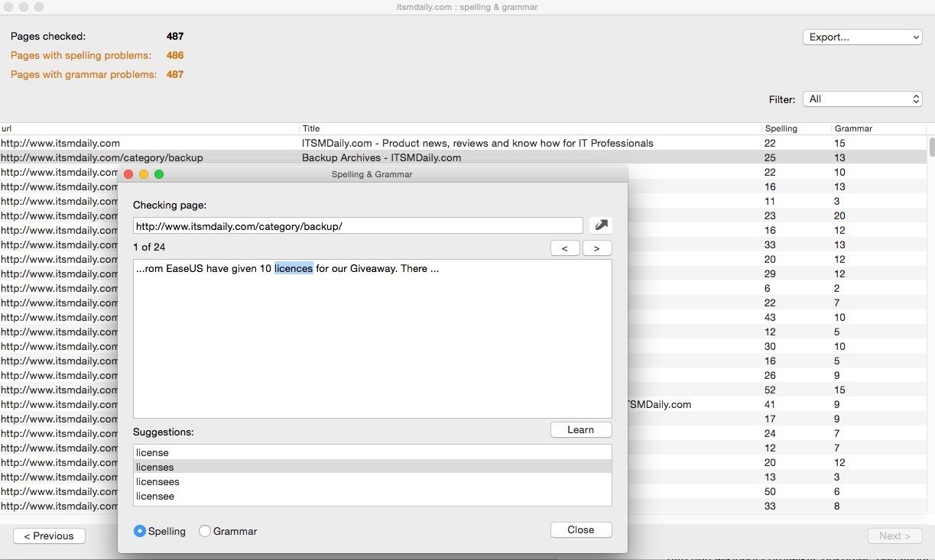The height and width of the screenshot is (560, 935).
Task: Click the highlighted word 'licences'
Action: [294, 269]
